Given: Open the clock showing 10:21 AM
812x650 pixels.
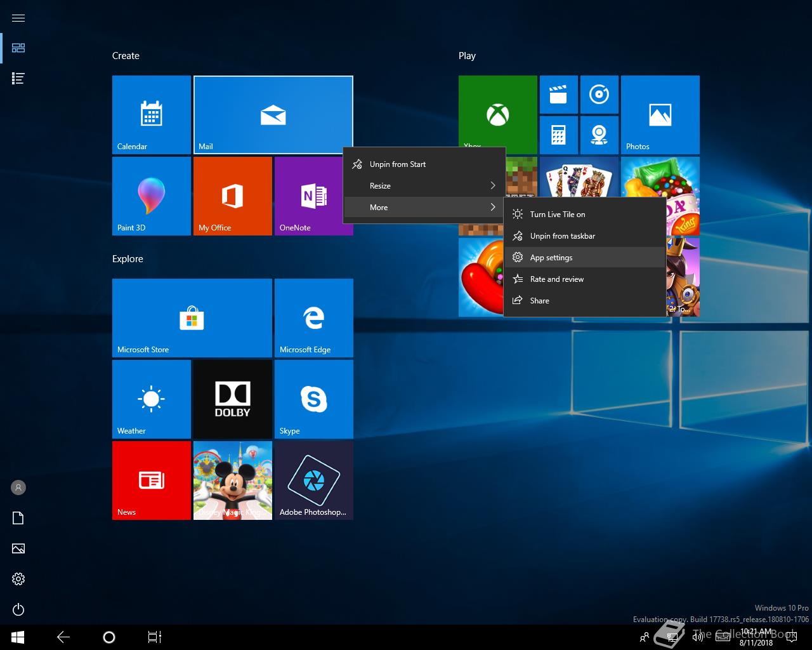Looking at the screenshot, I should tap(756, 637).
